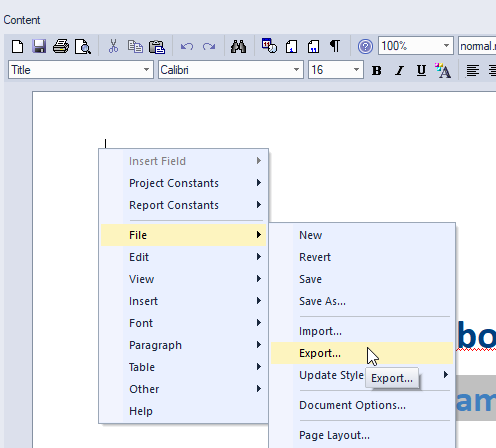Open help with question mark icon

pos(365,46)
